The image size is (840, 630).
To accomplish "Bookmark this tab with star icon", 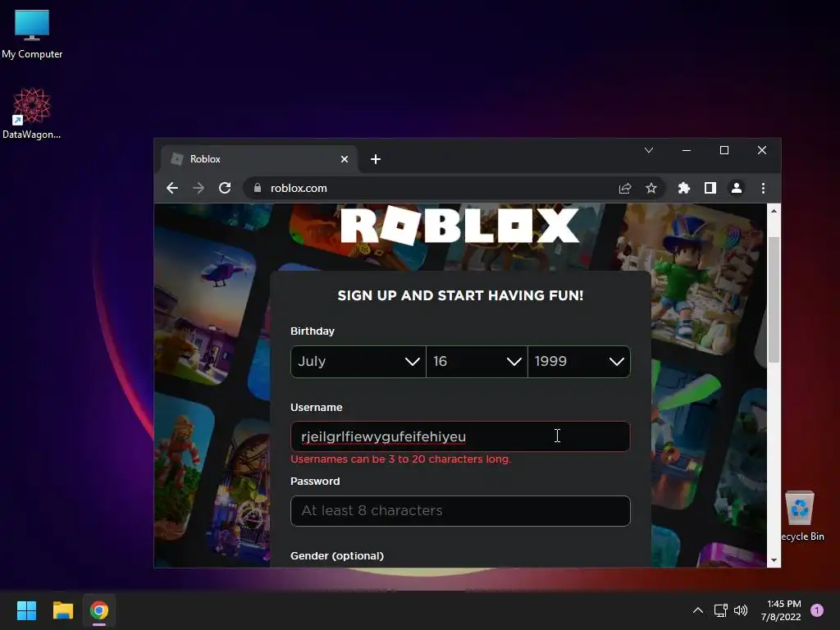I will point(651,188).
